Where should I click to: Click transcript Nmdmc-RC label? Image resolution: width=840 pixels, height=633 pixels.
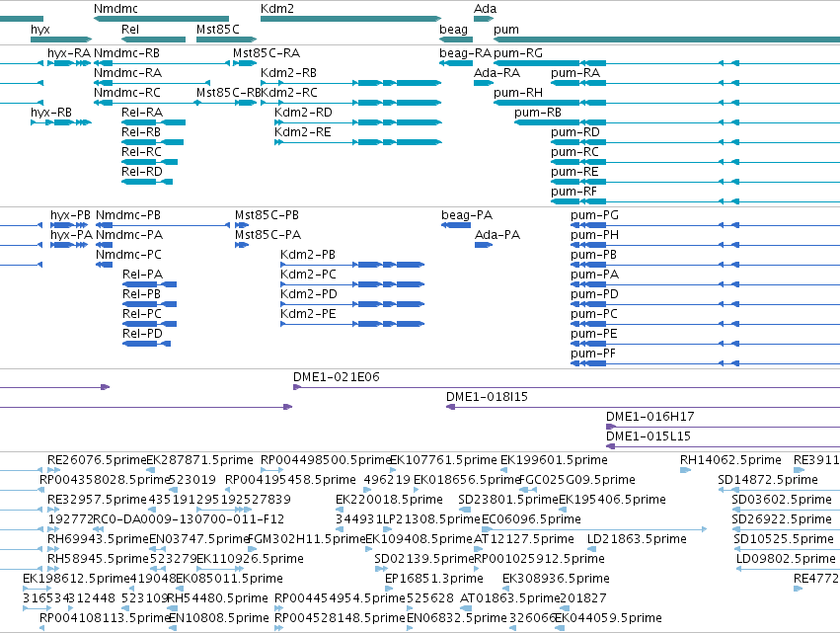[x=127, y=93]
